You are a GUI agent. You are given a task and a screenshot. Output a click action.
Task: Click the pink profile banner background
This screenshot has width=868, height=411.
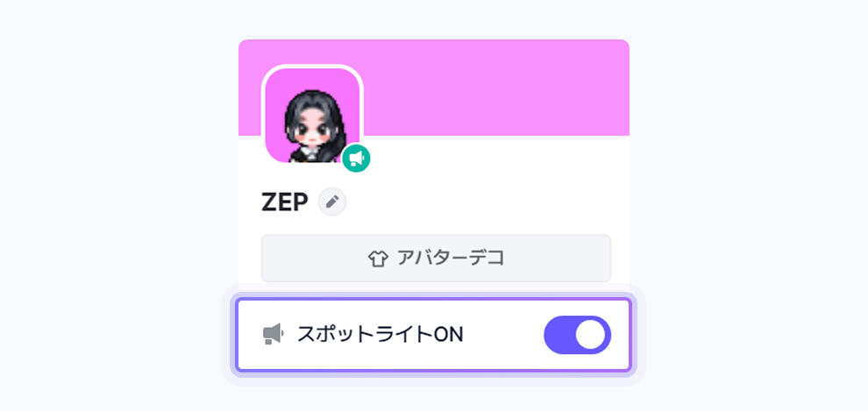[x=496, y=88]
